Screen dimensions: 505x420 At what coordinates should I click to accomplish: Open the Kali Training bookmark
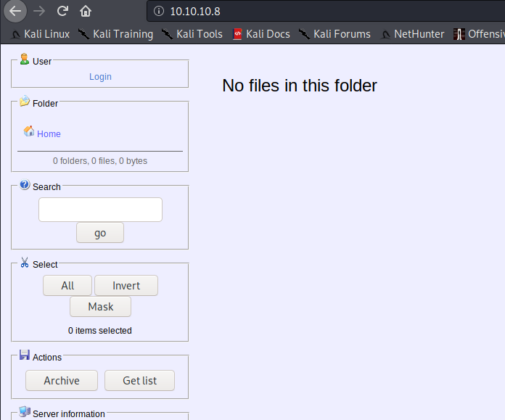pyautogui.click(x=115, y=34)
